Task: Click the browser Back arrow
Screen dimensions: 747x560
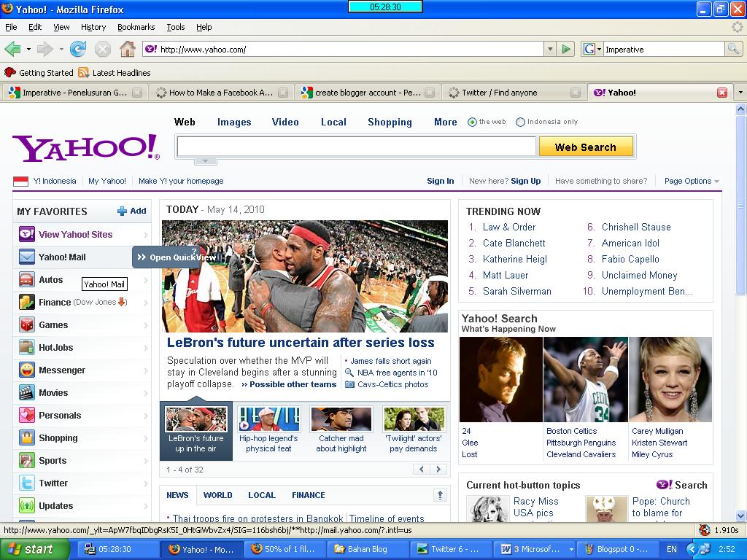Action: point(12,49)
